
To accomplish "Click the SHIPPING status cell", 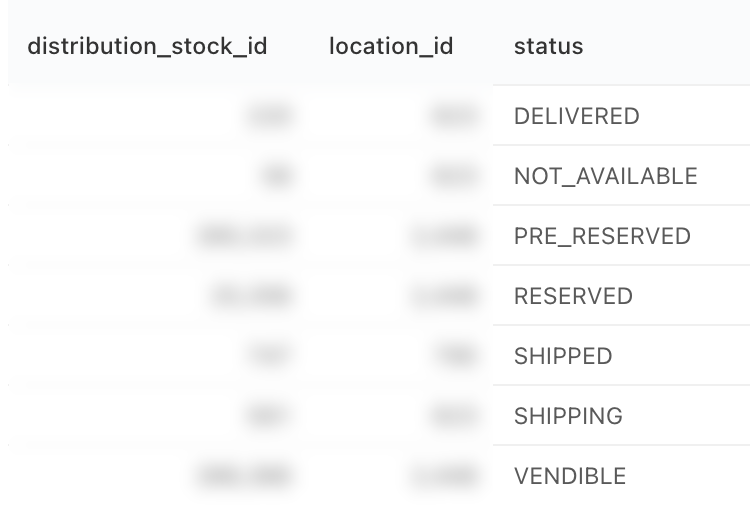I will [568, 416].
